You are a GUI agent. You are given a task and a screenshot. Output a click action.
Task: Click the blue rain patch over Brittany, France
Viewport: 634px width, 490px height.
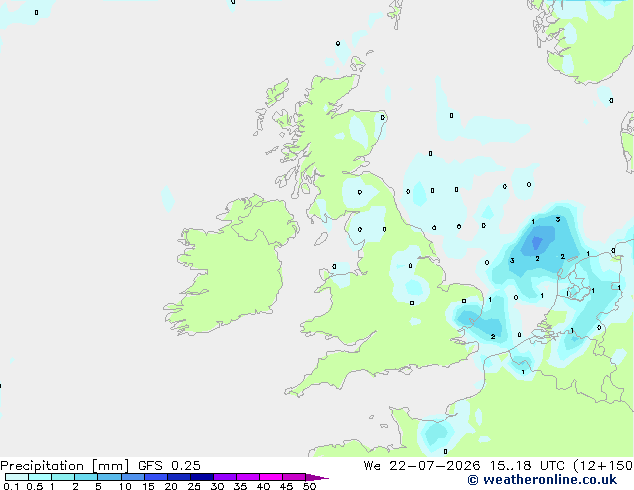click(x=437, y=433)
